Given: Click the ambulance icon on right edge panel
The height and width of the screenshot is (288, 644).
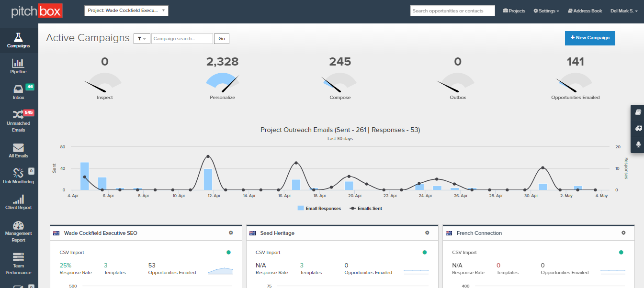Looking at the screenshot, I should [x=638, y=128].
